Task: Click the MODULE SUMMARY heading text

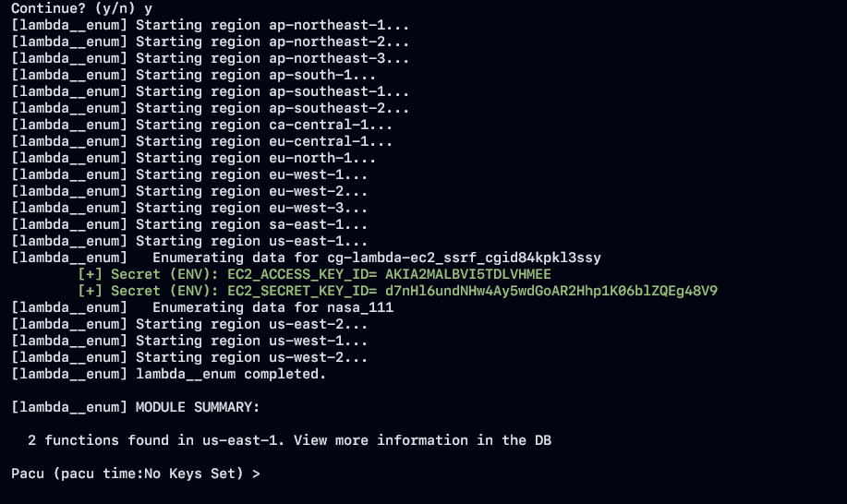Action: coord(198,407)
